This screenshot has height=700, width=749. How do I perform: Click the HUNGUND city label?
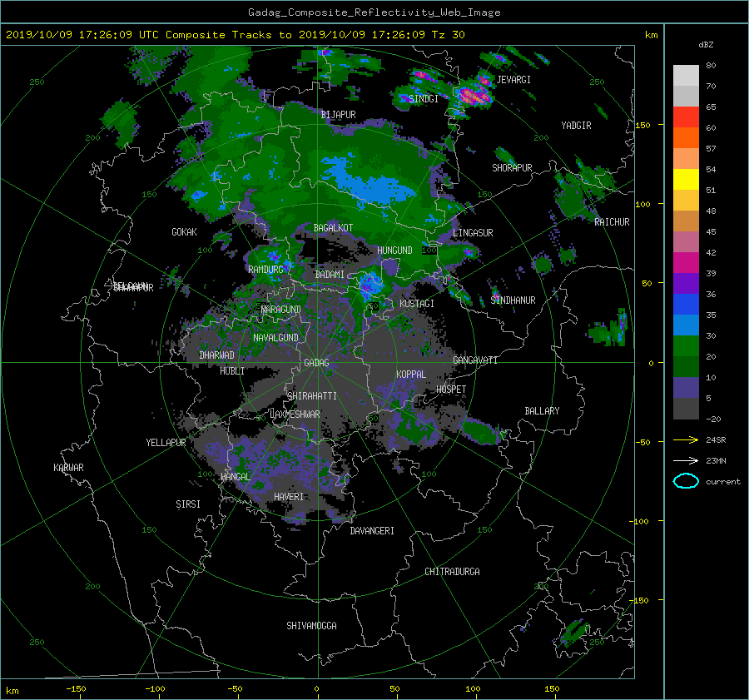394,251
